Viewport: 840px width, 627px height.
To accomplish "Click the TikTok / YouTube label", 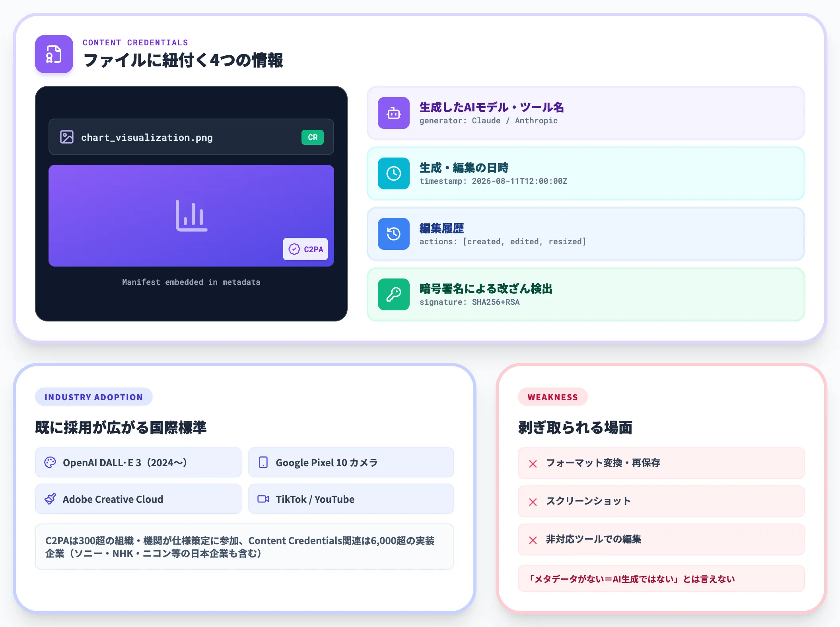I will 315,499.
